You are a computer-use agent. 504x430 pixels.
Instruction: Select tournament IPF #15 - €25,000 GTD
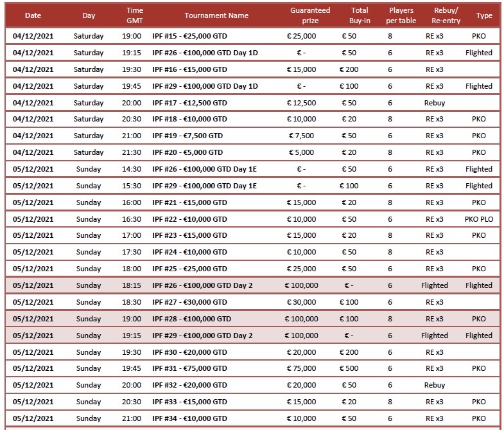click(189, 36)
